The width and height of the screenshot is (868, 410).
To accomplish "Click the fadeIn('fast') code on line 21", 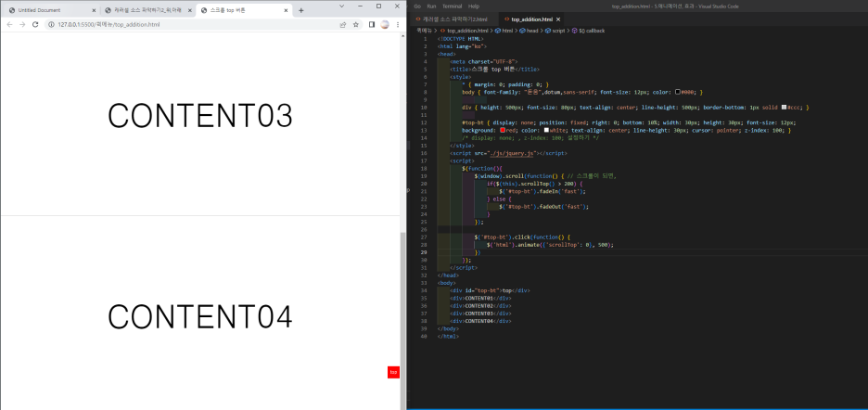I will [562, 191].
